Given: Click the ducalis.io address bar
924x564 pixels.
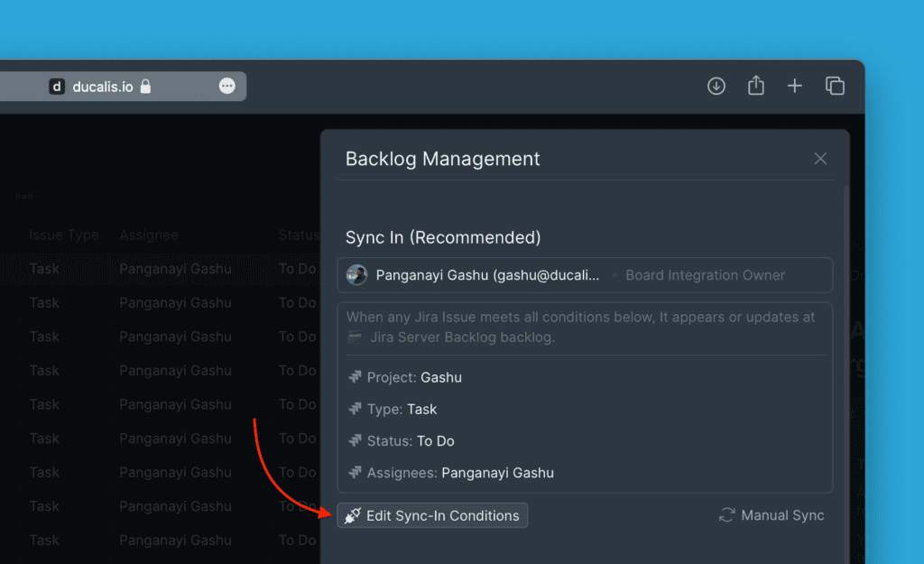Looking at the screenshot, I should (x=123, y=87).
